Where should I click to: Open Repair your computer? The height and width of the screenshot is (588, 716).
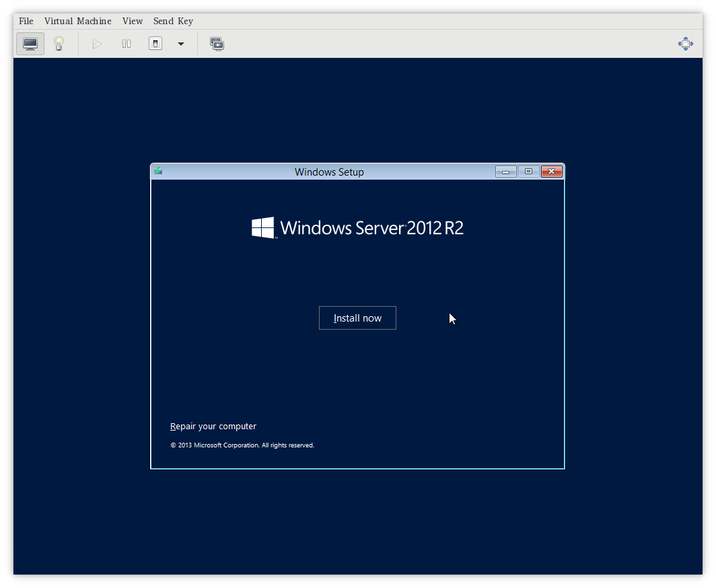pos(213,426)
